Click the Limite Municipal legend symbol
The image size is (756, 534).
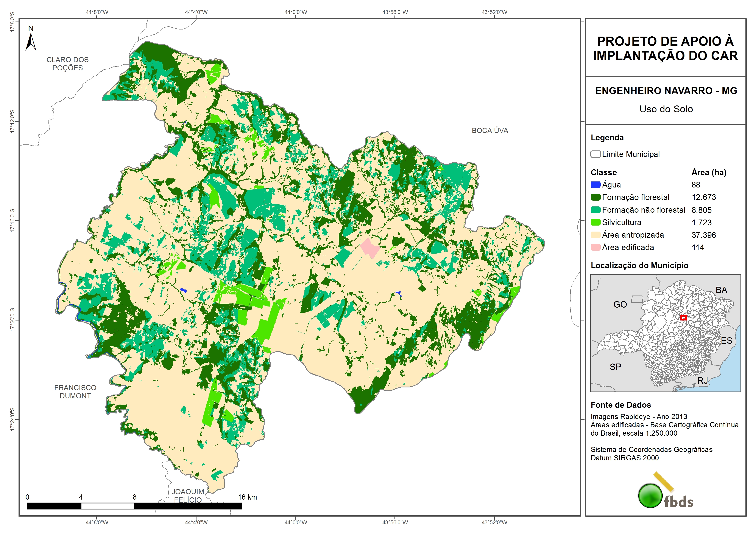(x=595, y=154)
